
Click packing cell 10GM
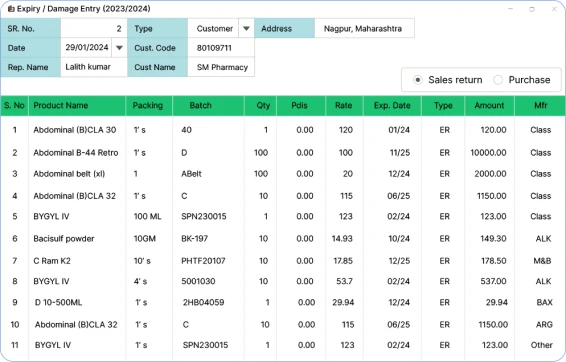[x=144, y=239]
